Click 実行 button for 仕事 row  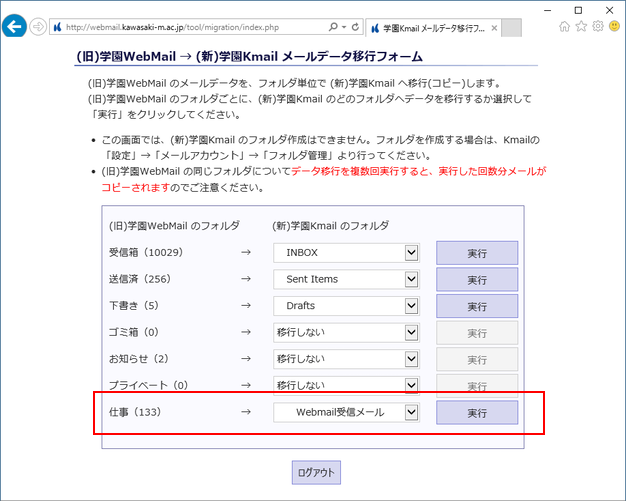pos(477,413)
